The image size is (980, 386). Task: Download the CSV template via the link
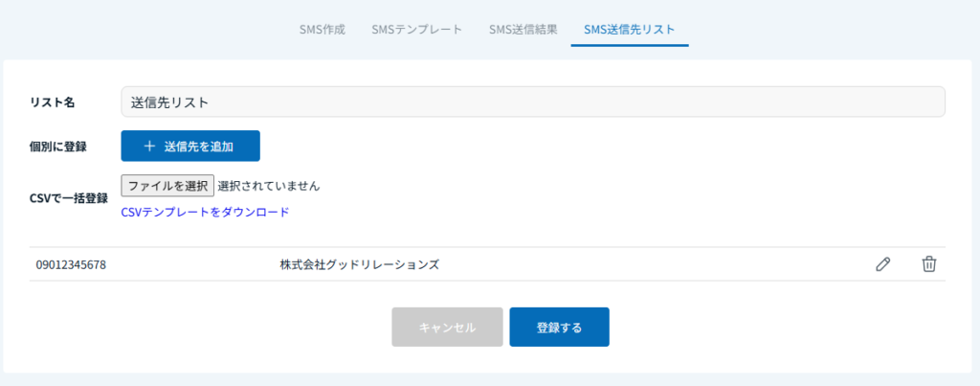pyautogui.click(x=205, y=212)
